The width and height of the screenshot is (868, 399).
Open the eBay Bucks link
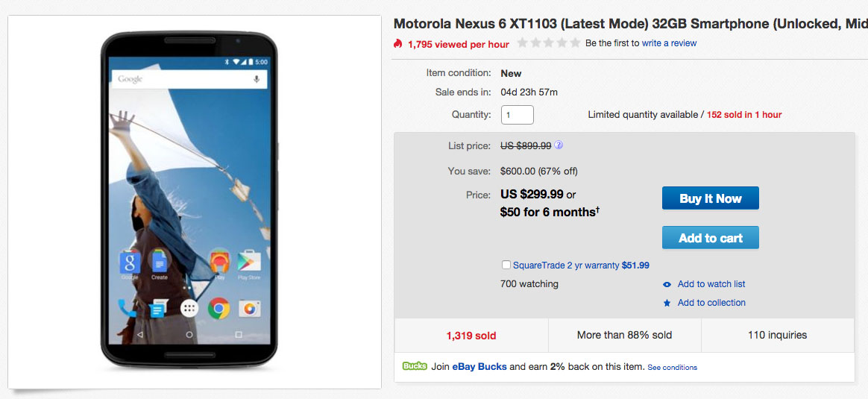(479, 367)
